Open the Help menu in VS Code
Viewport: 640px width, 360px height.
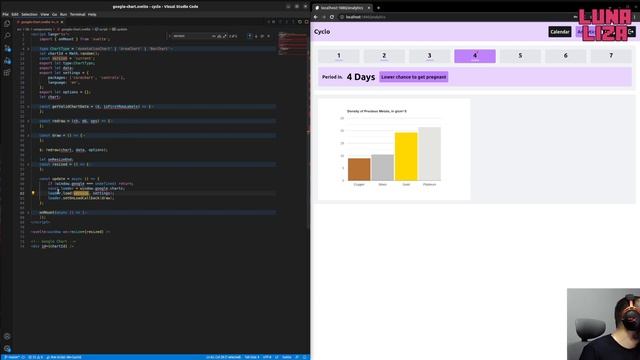click(92, 14)
